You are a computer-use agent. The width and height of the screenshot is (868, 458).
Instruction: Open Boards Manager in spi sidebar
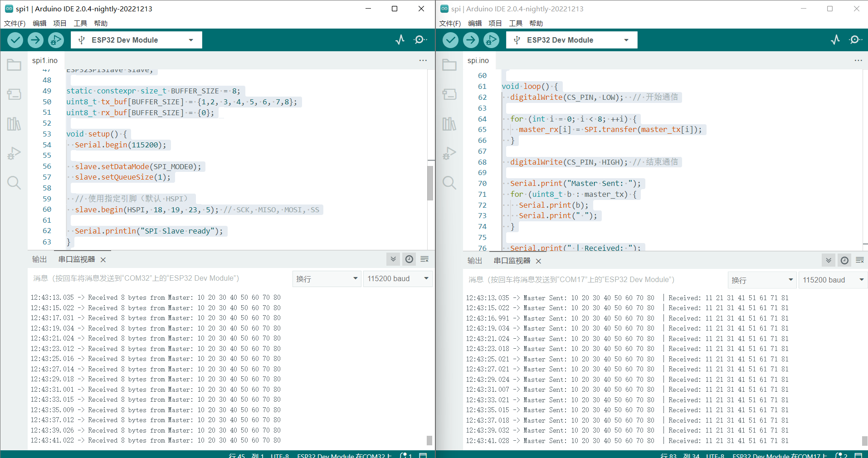(449, 94)
